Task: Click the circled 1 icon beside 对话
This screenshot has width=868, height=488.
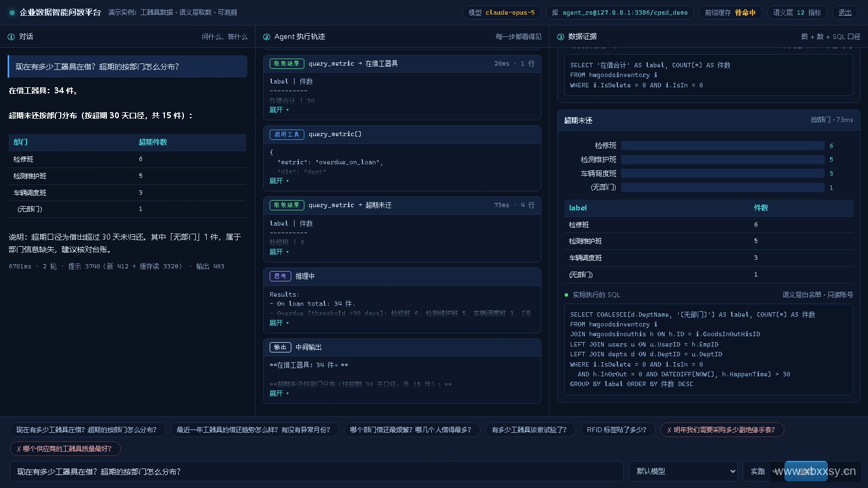Action: 11,37
